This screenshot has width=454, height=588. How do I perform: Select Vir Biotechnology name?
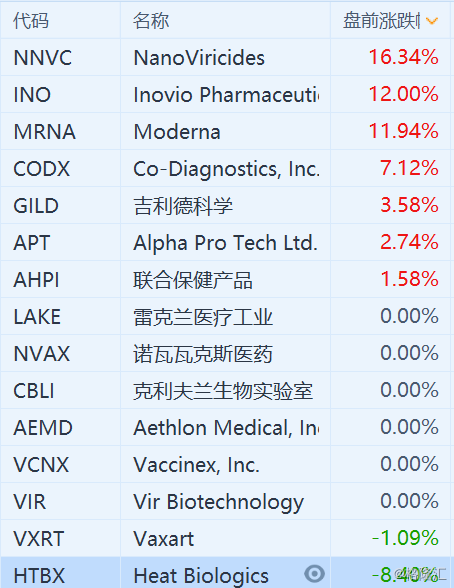218,502
